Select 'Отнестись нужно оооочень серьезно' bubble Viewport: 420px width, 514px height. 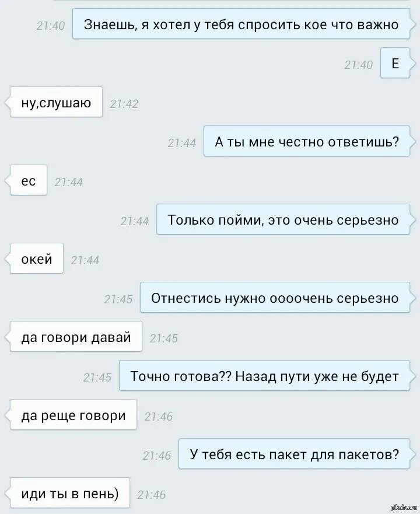(275, 298)
